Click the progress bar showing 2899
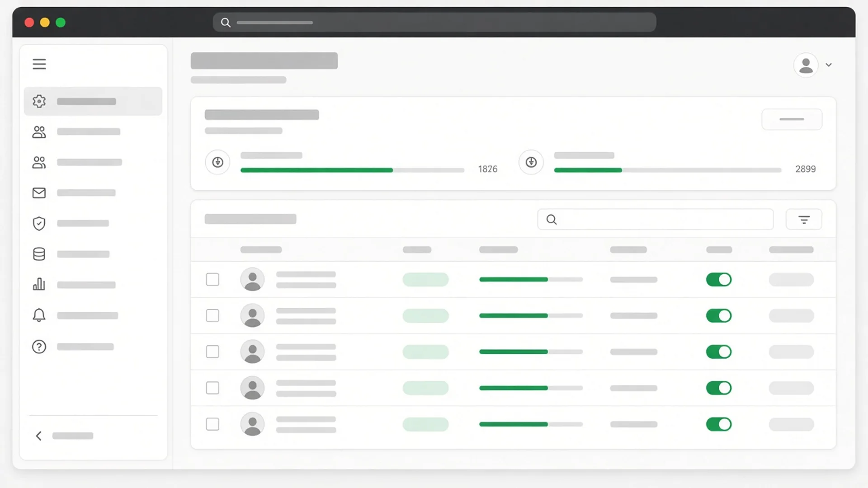The width and height of the screenshot is (868, 488). coord(668,170)
